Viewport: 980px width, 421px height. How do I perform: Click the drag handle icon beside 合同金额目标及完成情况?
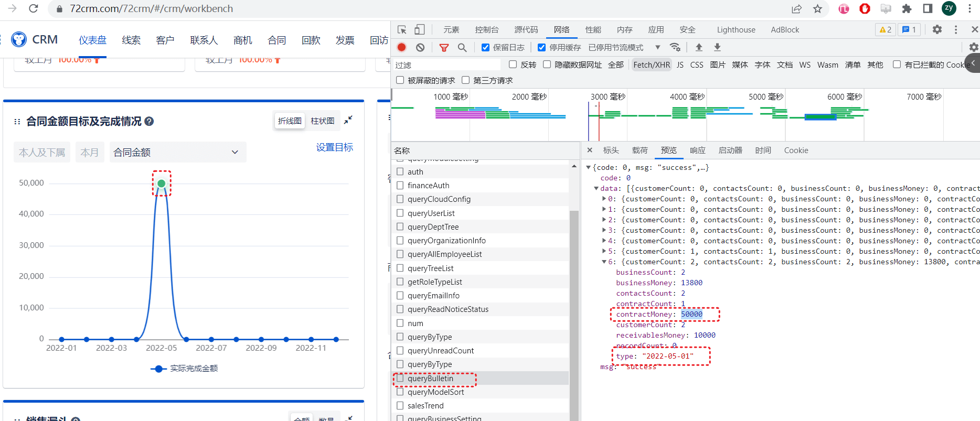pos(17,122)
